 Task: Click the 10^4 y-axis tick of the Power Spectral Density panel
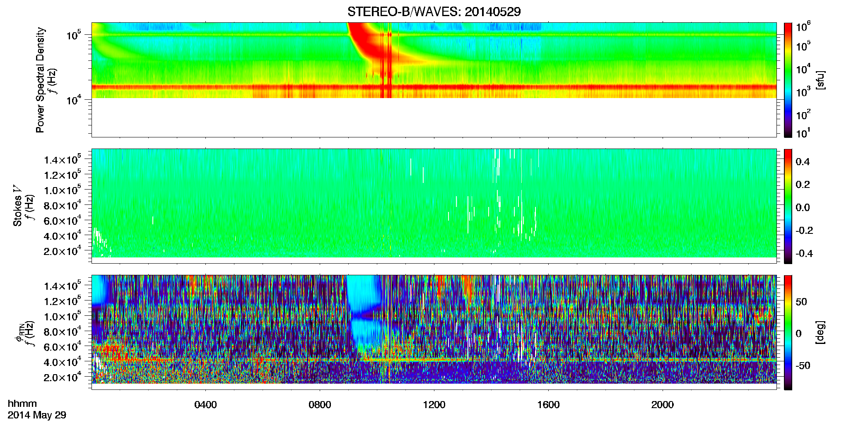coord(73,99)
